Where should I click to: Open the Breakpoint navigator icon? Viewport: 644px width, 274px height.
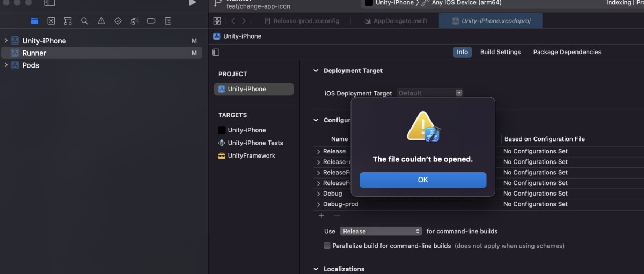151,21
